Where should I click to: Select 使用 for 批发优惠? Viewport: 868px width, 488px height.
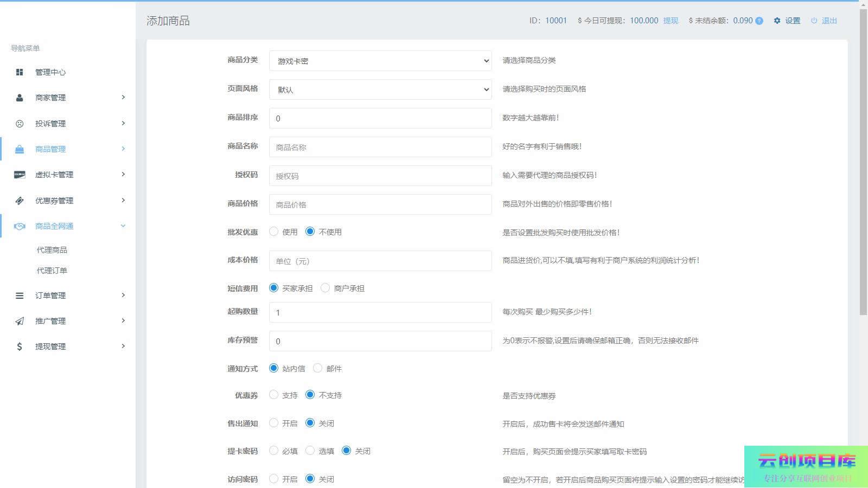click(274, 232)
